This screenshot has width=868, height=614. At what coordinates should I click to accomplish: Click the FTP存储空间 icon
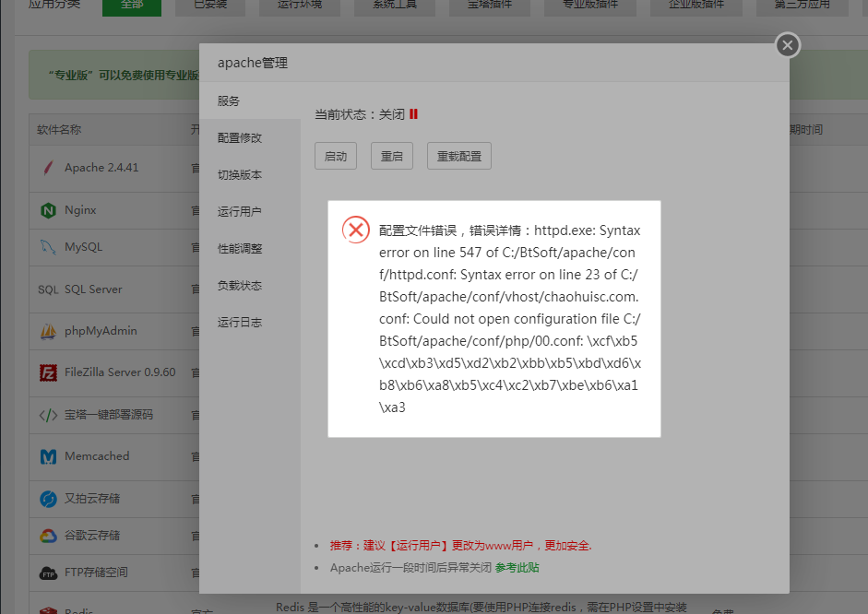[48, 573]
